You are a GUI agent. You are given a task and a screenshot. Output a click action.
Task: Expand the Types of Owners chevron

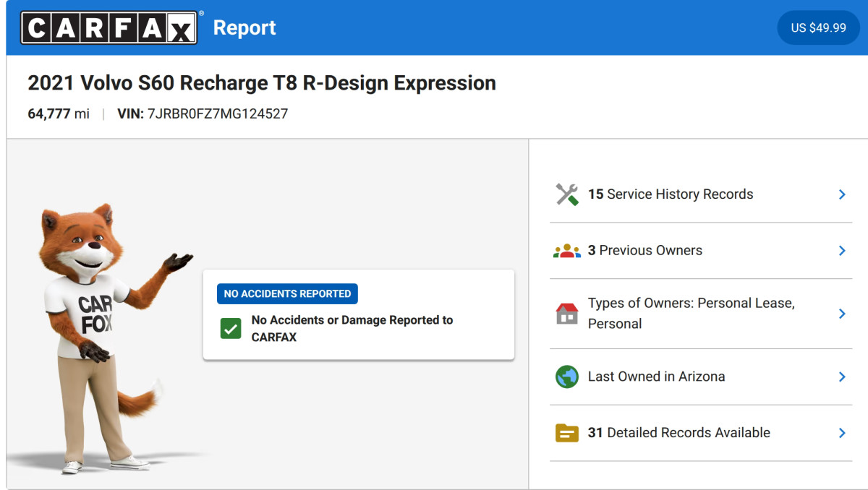pos(842,314)
